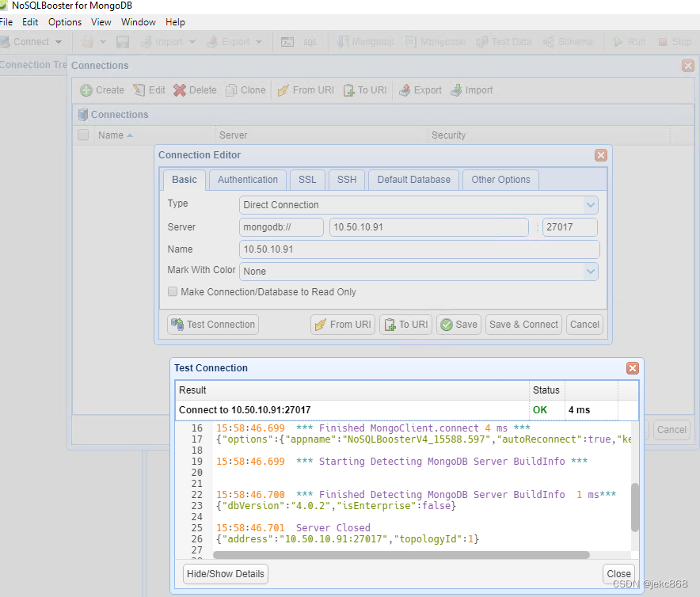The height and width of the screenshot is (597, 700).
Task: Open the Test Data tool
Action: tap(504, 42)
